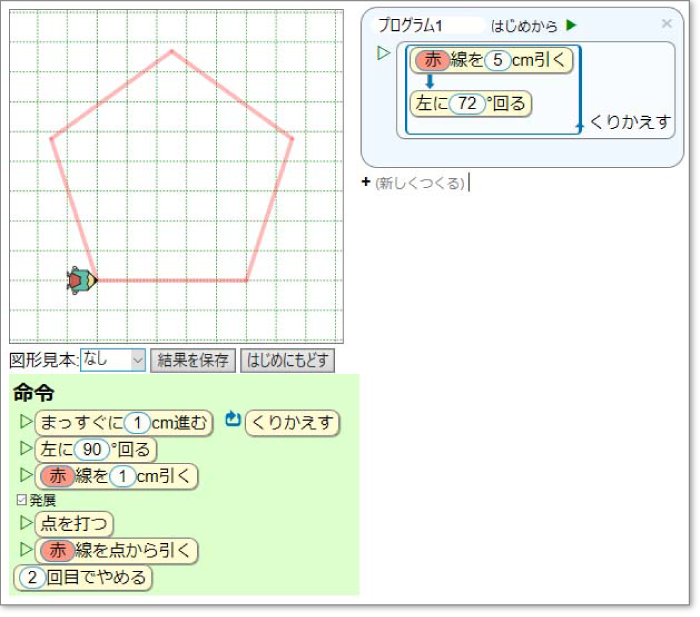This screenshot has width=700, height=617.
Task: Click the step triangle left of the repeat block
Action: pos(383,54)
